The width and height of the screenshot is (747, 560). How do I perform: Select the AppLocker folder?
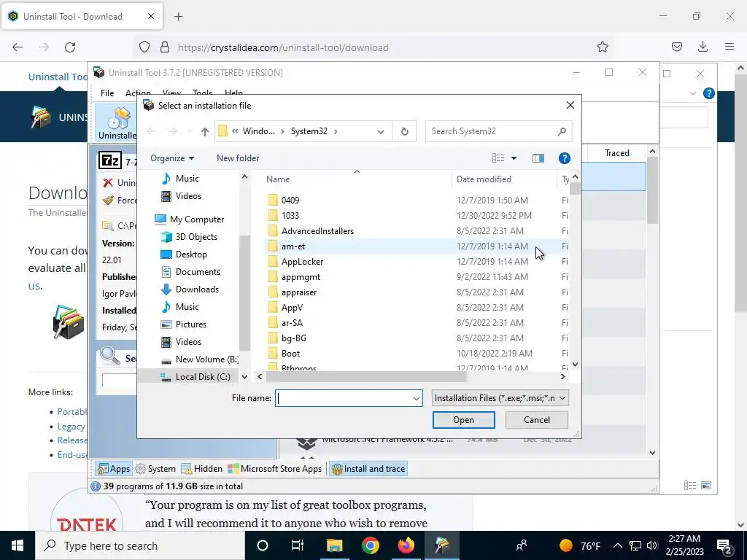pos(302,262)
